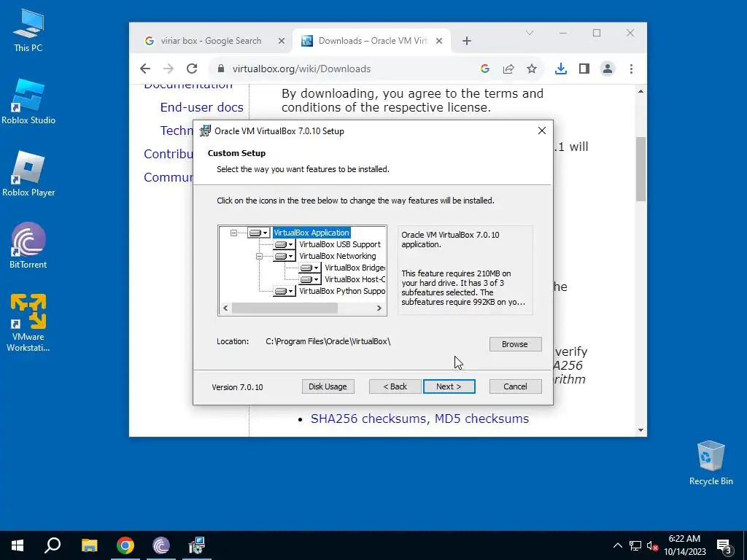The height and width of the screenshot is (560, 747).
Task: Close the VirtualBox Setup dialog
Action: coord(542,131)
